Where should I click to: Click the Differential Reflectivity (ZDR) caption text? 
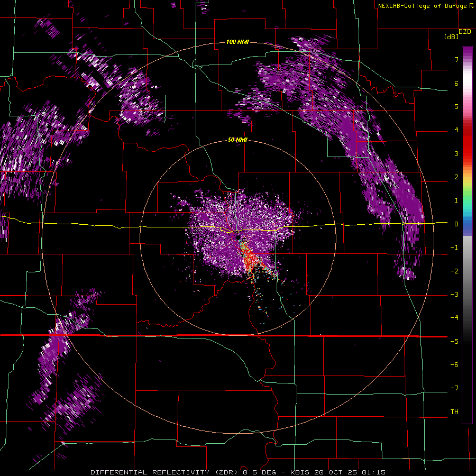pos(165,472)
